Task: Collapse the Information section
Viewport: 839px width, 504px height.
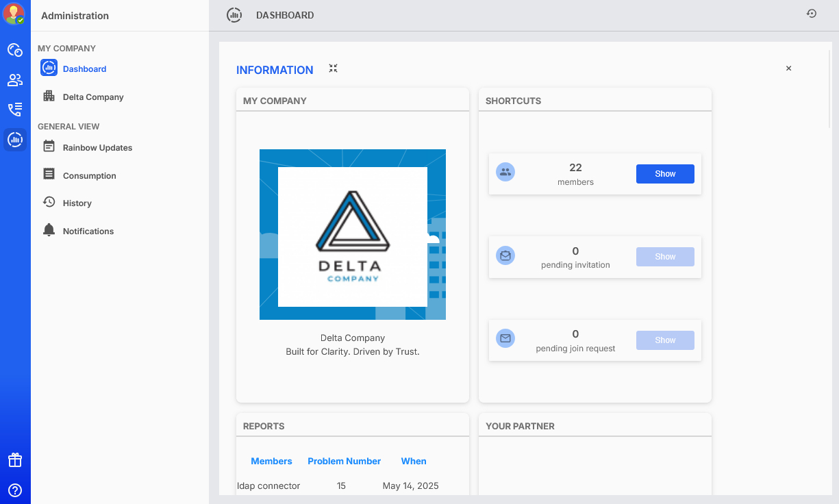Action: [333, 68]
